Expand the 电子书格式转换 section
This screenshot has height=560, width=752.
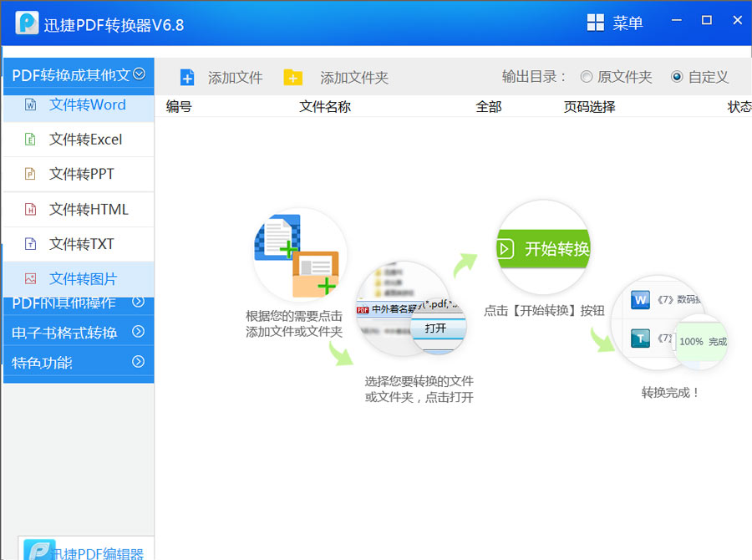139,332
